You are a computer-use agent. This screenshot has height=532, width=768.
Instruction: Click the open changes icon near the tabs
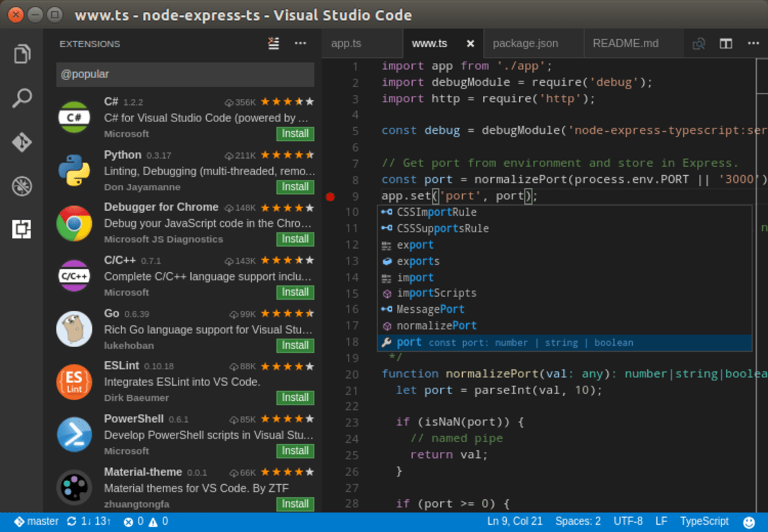698,43
